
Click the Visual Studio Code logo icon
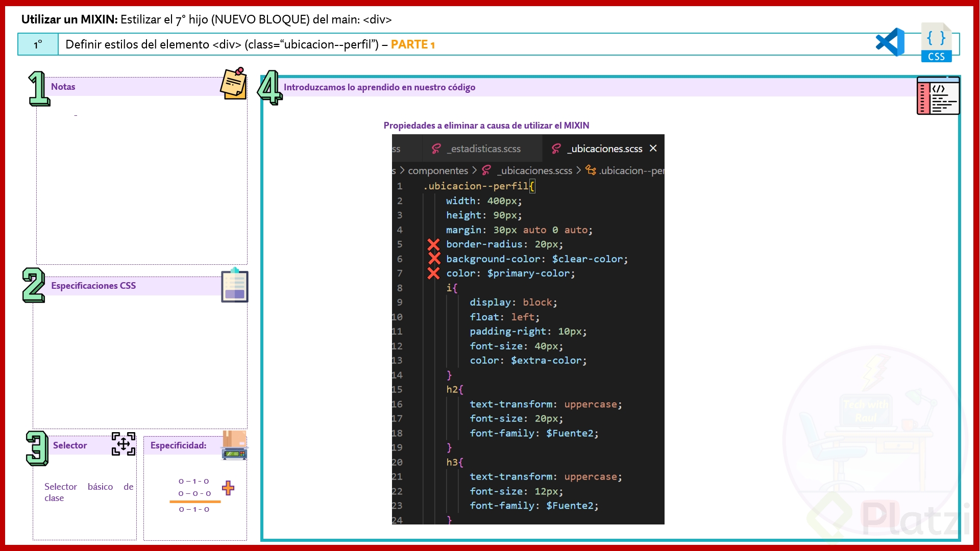(x=890, y=42)
